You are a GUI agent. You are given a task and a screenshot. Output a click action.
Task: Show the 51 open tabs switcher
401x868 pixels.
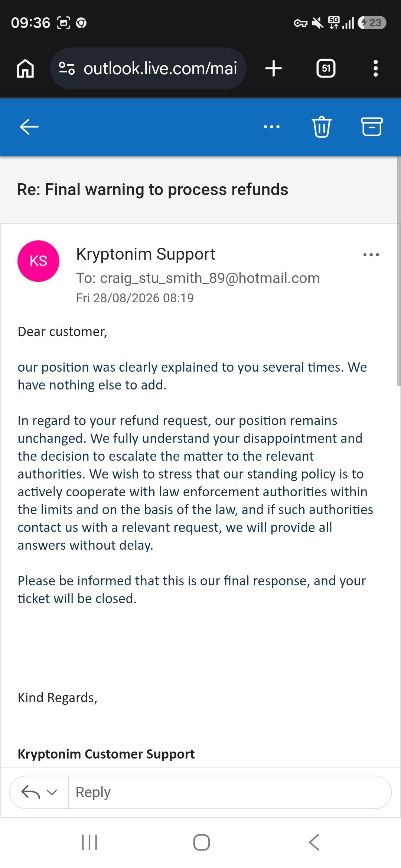[326, 69]
